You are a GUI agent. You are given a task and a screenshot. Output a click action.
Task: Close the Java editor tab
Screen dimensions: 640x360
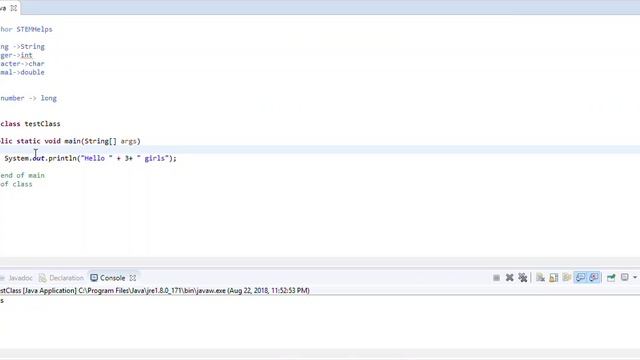pos(13,8)
